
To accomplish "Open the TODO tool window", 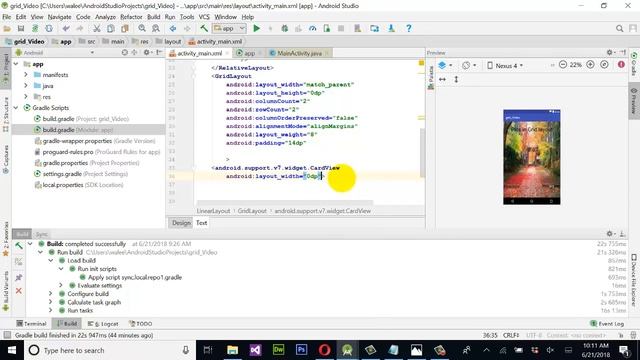I will (x=141, y=324).
